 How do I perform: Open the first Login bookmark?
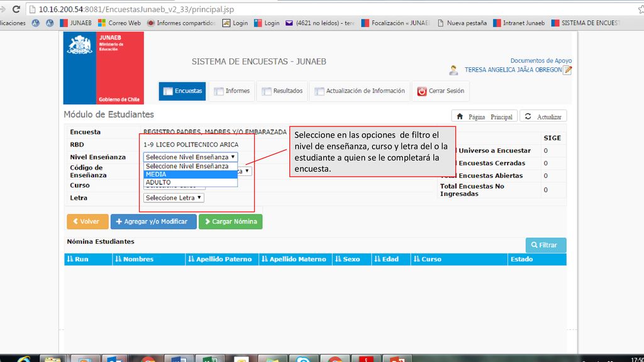235,23
